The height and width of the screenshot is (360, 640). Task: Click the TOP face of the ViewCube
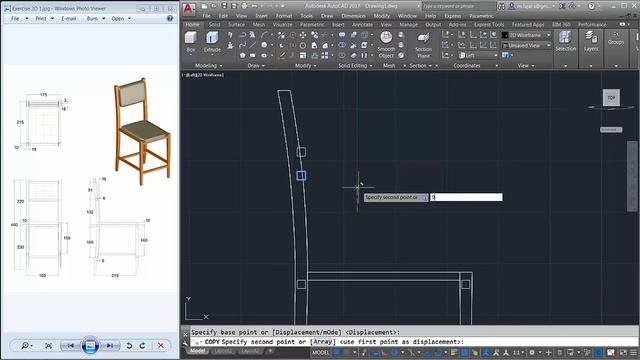tap(611, 98)
